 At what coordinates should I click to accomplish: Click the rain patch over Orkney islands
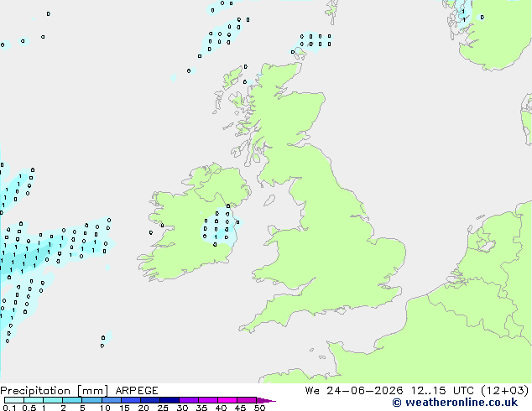[x=314, y=43]
